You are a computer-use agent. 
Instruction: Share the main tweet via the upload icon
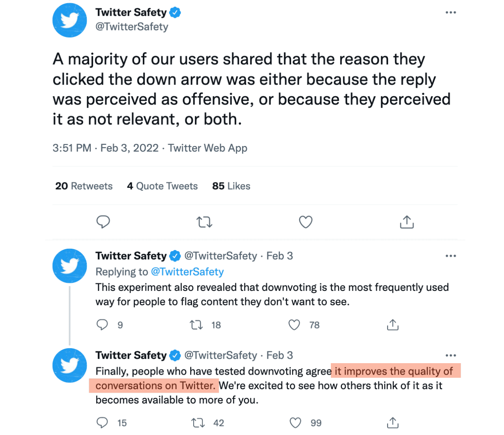(407, 222)
